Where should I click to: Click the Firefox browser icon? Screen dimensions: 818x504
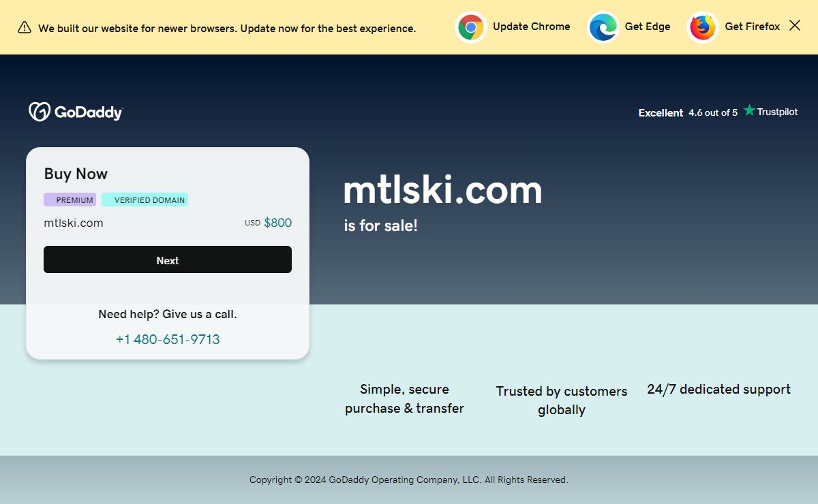(x=703, y=27)
